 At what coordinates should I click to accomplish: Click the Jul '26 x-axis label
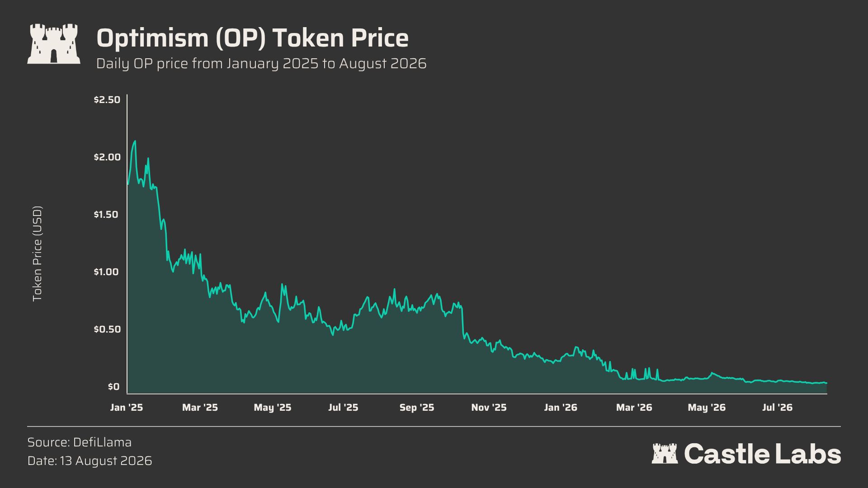click(778, 408)
